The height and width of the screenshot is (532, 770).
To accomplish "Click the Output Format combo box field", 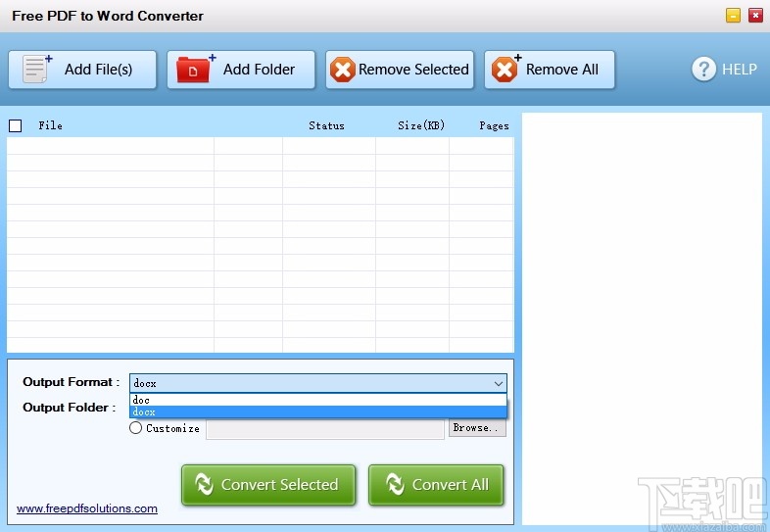I will (318, 383).
